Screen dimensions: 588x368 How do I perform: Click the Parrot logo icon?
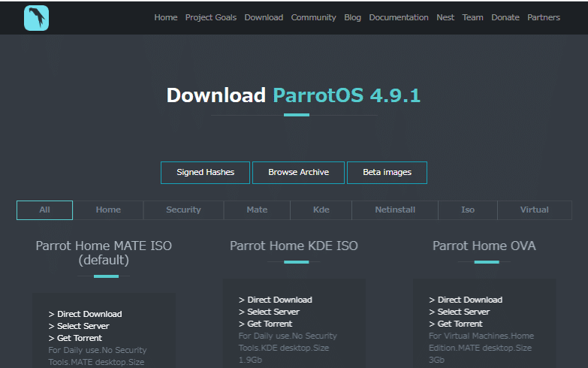[36, 17]
